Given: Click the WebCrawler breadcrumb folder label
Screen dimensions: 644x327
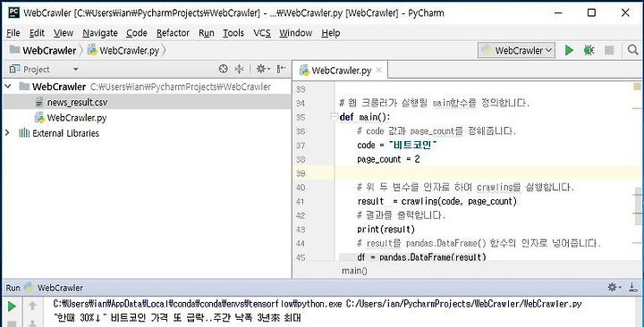Looking at the screenshot, I should point(49,50).
